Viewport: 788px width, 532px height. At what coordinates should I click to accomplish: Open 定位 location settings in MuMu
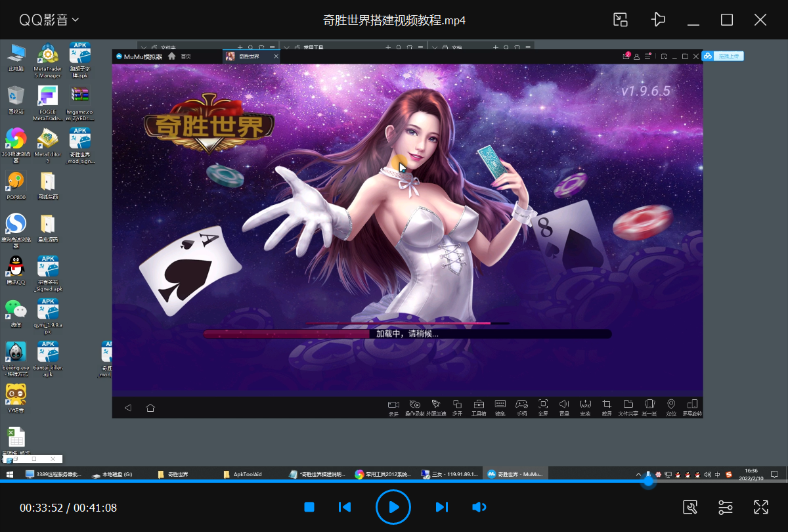point(671,407)
